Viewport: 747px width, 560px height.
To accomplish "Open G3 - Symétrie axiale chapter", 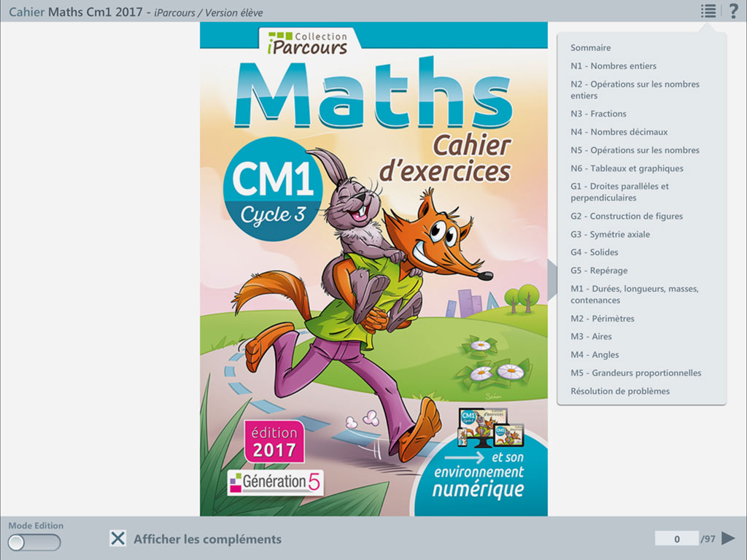I will point(611,234).
